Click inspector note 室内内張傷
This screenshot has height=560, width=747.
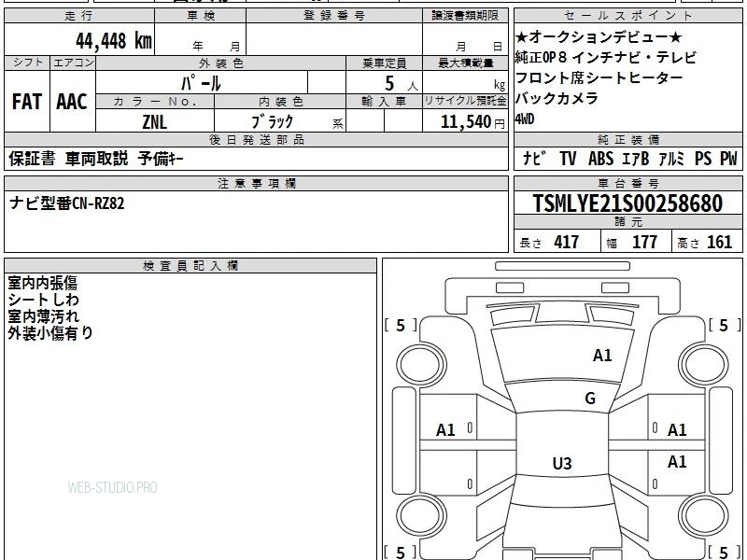42,283
